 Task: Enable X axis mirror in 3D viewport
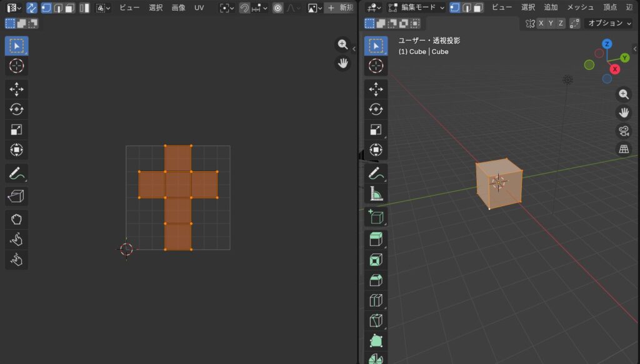(541, 23)
